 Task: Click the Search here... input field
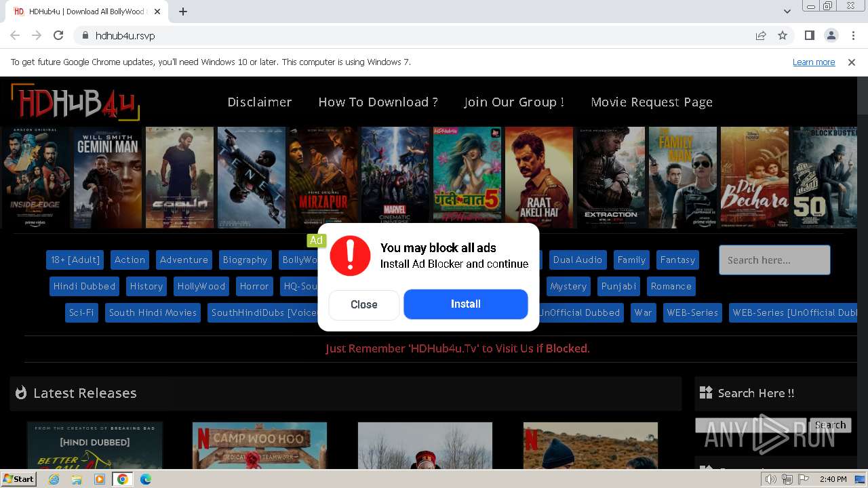pyautogui.click(x=774, y=260)
